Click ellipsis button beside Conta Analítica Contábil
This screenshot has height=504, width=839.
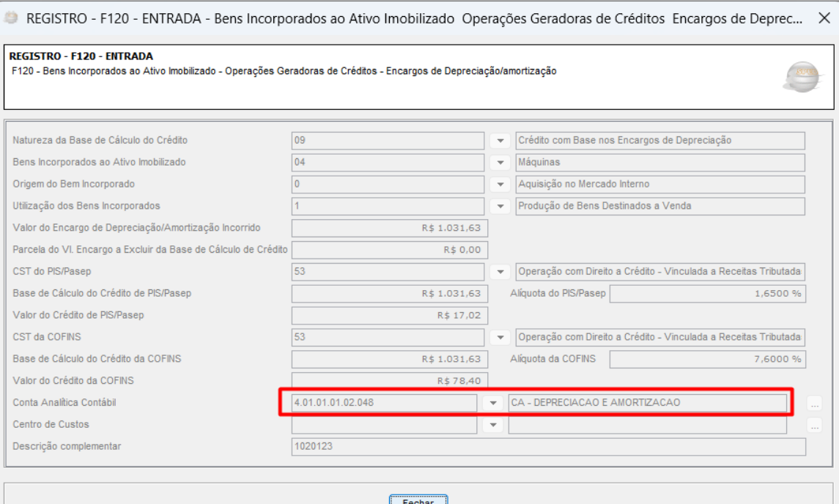(814, 404)
